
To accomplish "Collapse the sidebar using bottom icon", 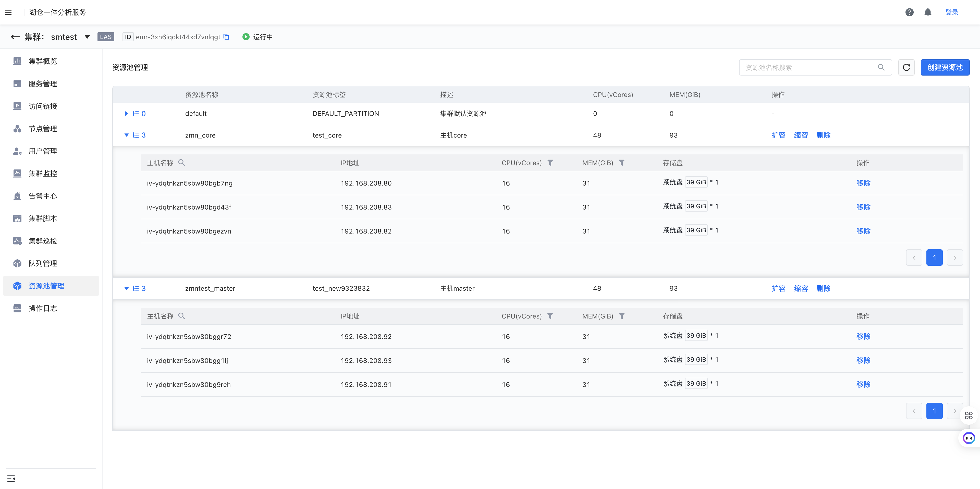I will [11, 479].
